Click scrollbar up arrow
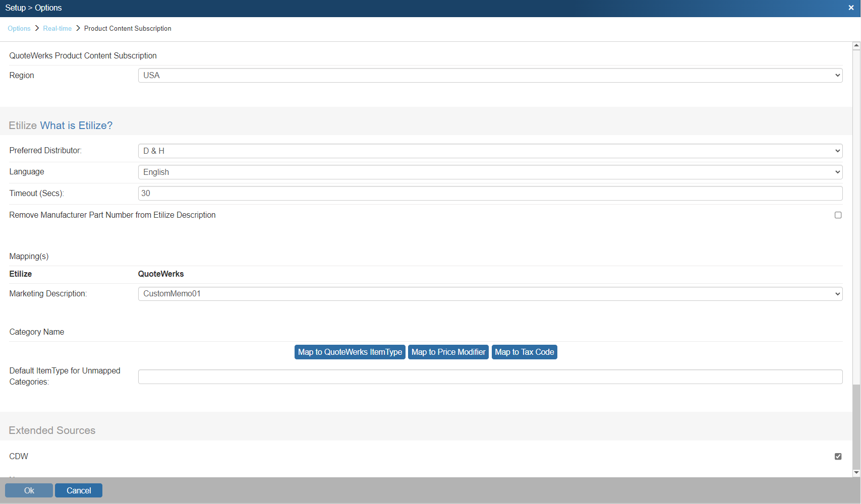This screenshot has height=504, width=861. click(856, 45)
